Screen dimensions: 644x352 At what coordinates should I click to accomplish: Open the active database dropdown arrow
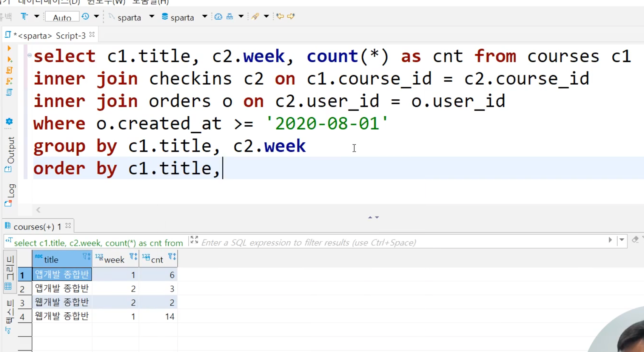tap(205, 16)
